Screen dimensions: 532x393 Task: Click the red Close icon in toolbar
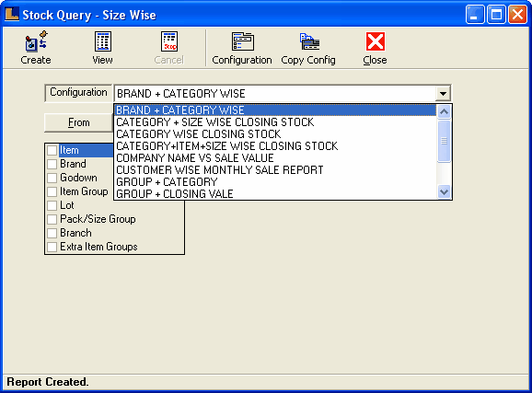[376, 41]
